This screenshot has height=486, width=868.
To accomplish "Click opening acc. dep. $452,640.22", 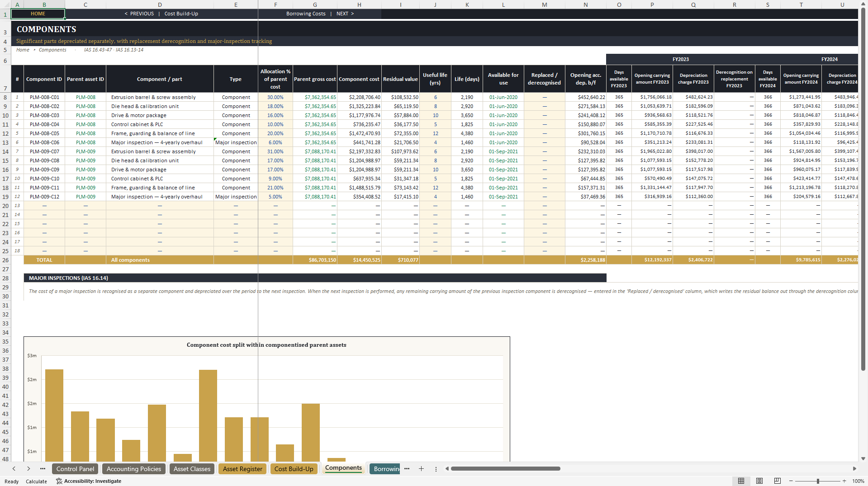I will pyautogui.click(x=585, y=97).
